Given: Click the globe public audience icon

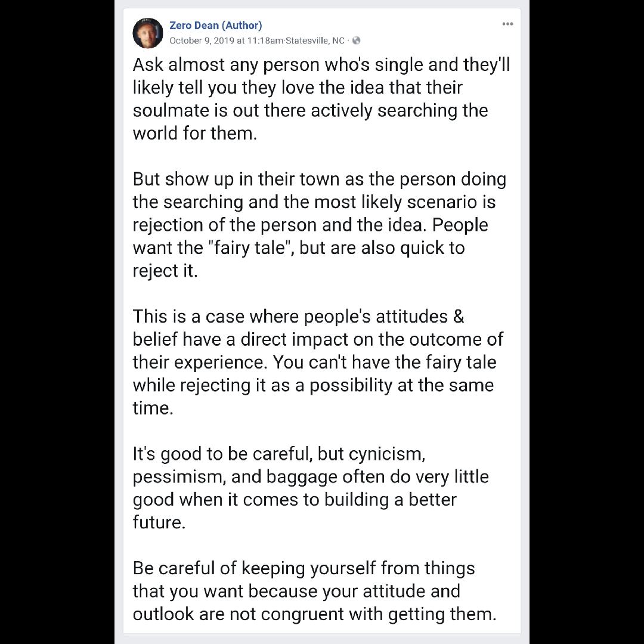Looking at the screenshot, I should coord(356,41).
